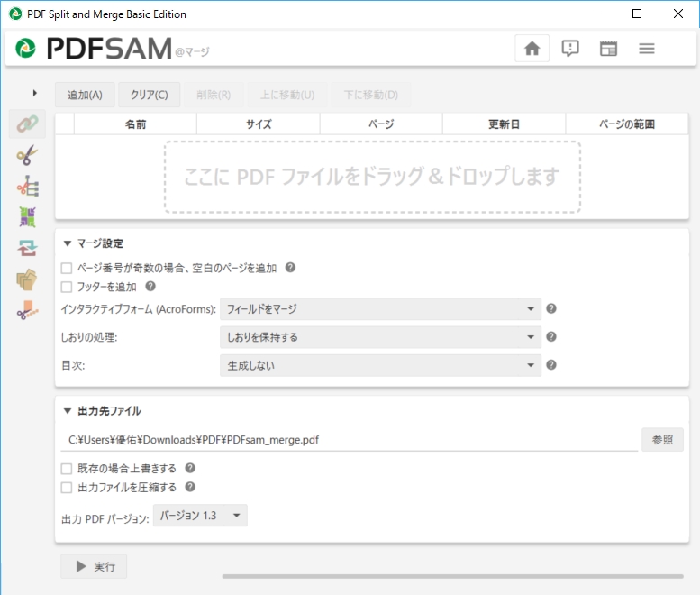Click help icon for AcroForms setting
The height and width of the screenshot is (595, 700).
pos(551,308)
